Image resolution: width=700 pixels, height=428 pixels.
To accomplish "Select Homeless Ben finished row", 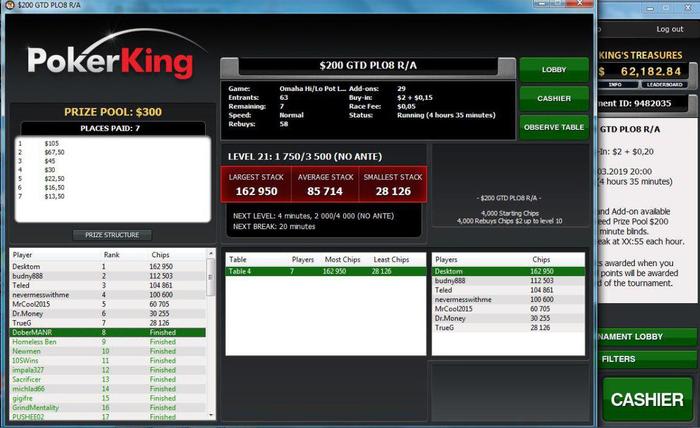I will (108, 342).
